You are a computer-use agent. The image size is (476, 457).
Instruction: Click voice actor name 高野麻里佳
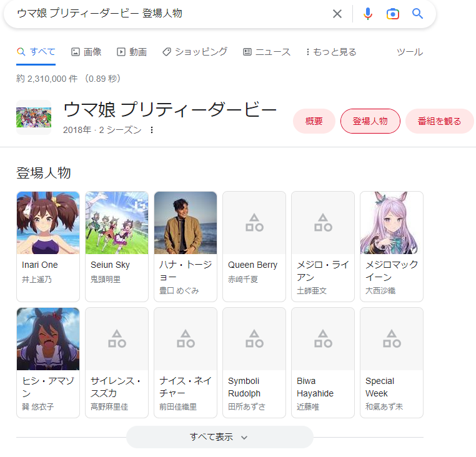pyautogui.click(x=109, y=406)
